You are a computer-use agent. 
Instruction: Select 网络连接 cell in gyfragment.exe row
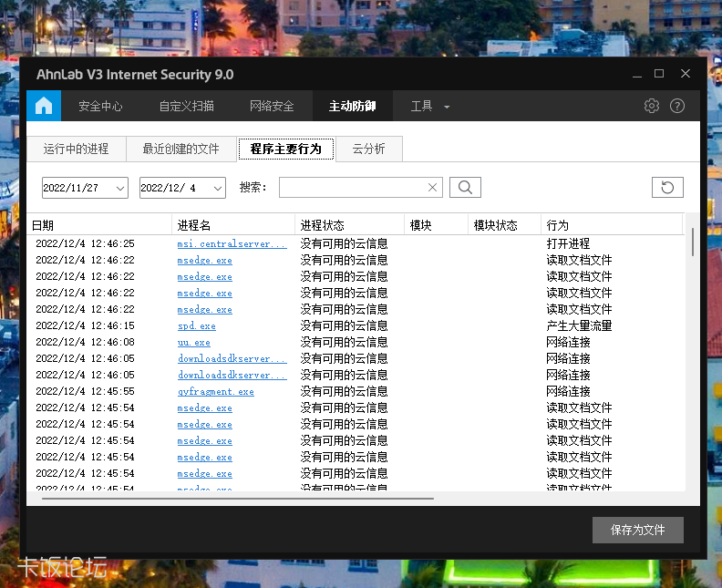point(568,391)
